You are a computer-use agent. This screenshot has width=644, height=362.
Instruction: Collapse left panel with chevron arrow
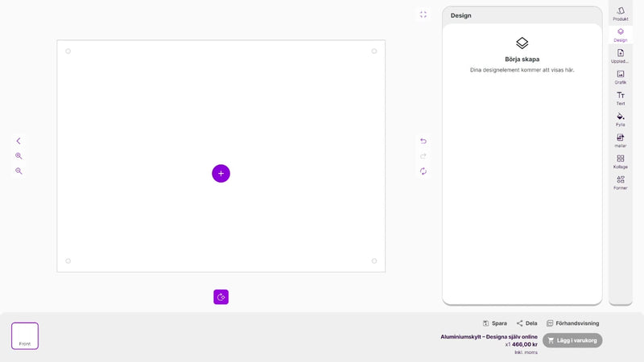point(19,141)
